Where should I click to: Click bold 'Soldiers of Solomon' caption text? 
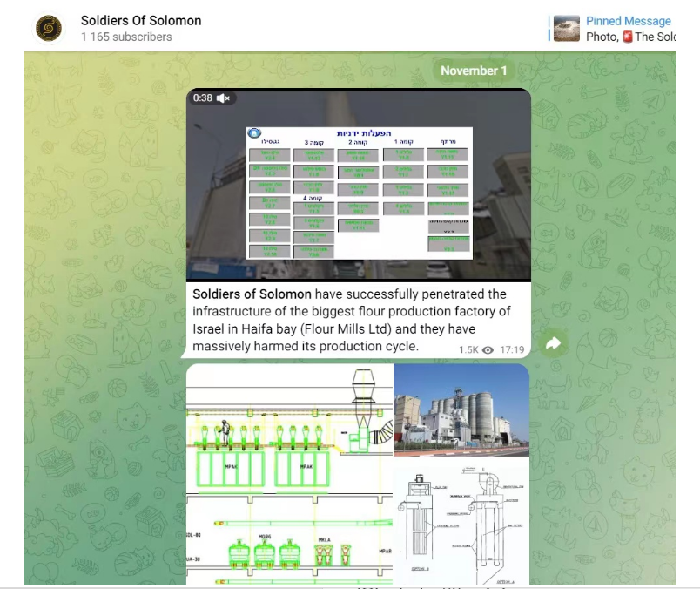click(x=252, y=294)
